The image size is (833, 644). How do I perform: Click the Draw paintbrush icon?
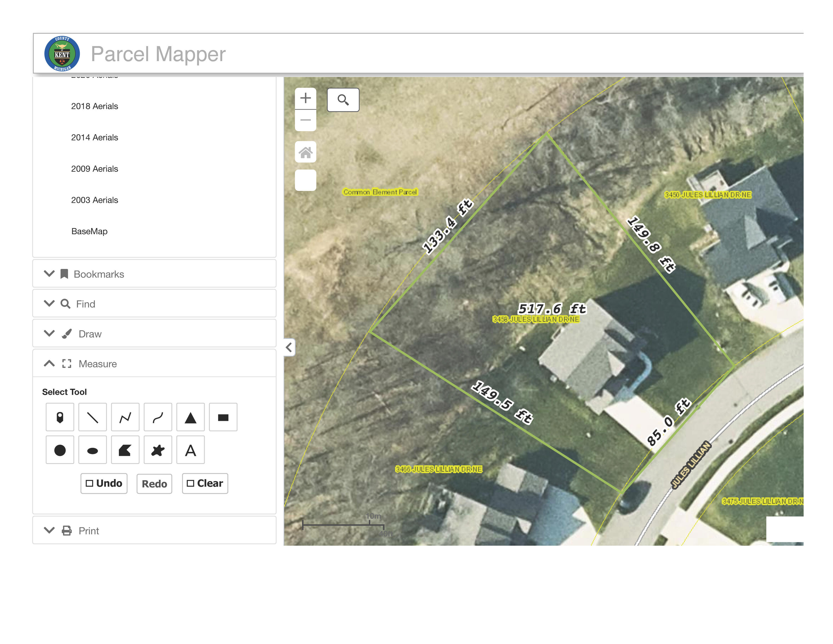pos(67,334)
